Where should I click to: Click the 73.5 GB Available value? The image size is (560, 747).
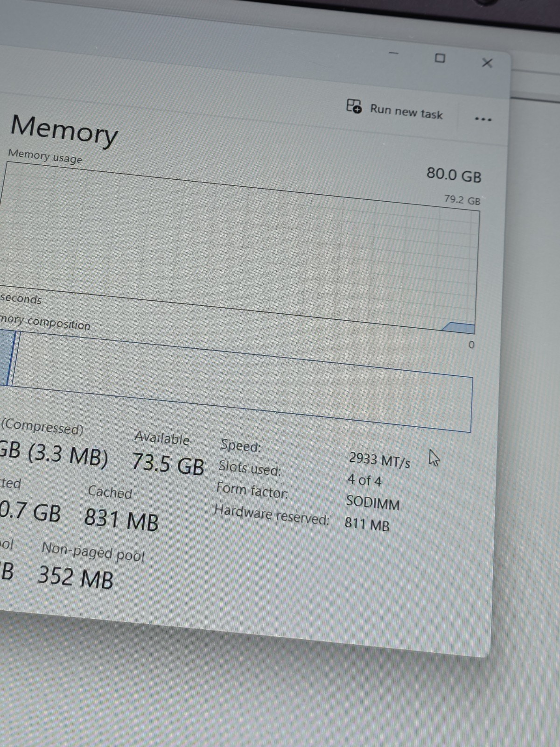tap(168, 464)
